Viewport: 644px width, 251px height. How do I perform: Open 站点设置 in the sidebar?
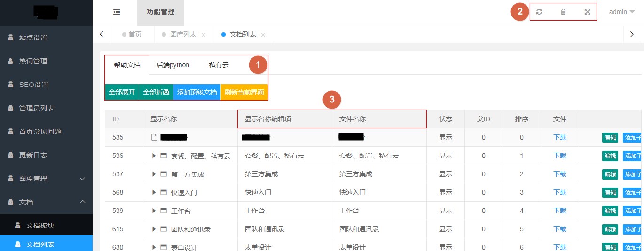pyautogui.click(x=33, y=38)
